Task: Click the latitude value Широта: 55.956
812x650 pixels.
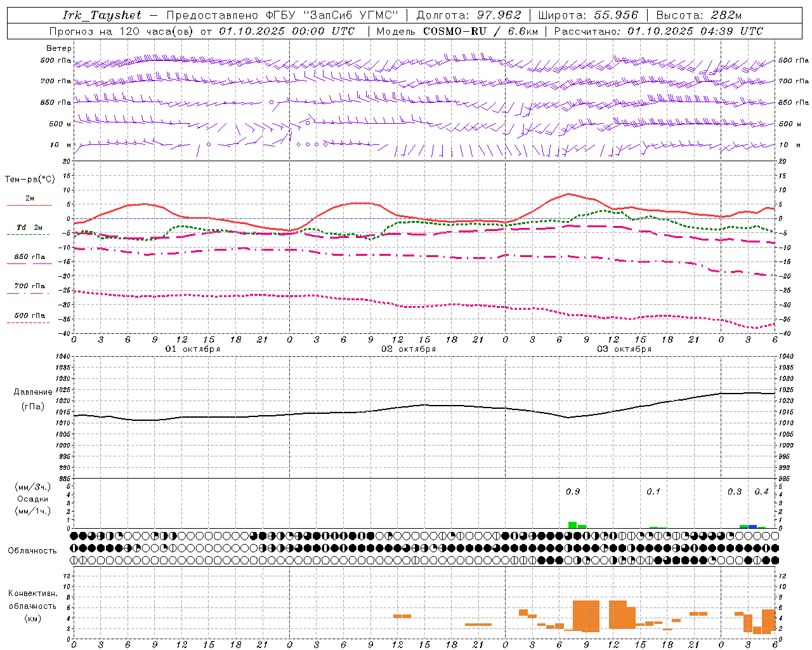Action: point(588,15)
